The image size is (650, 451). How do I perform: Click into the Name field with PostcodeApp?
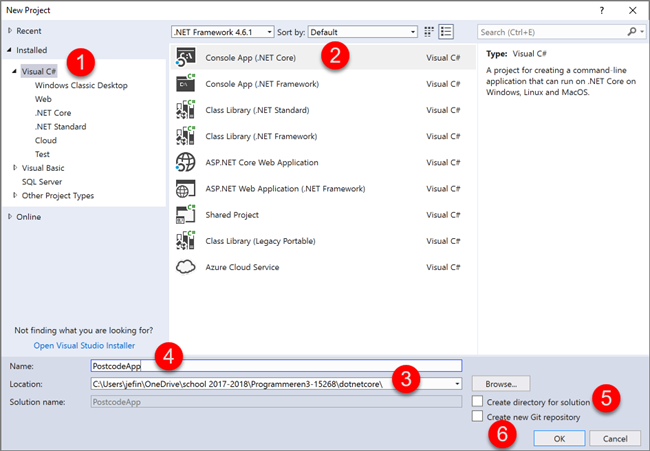point(276,366)
